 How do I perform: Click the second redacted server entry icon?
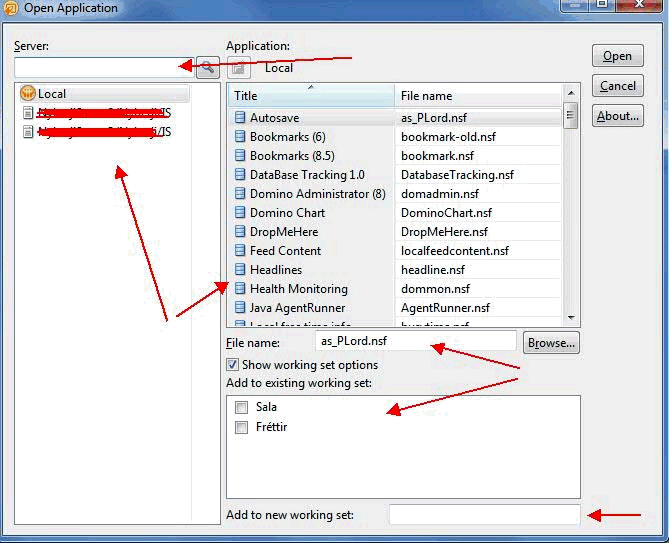28,131
